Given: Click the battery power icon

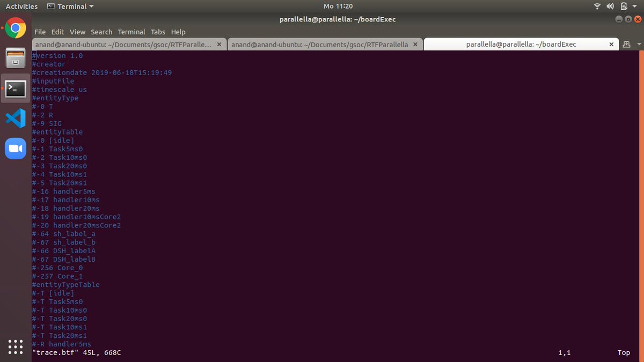Looking at the screenshot, I should (624, 6).
